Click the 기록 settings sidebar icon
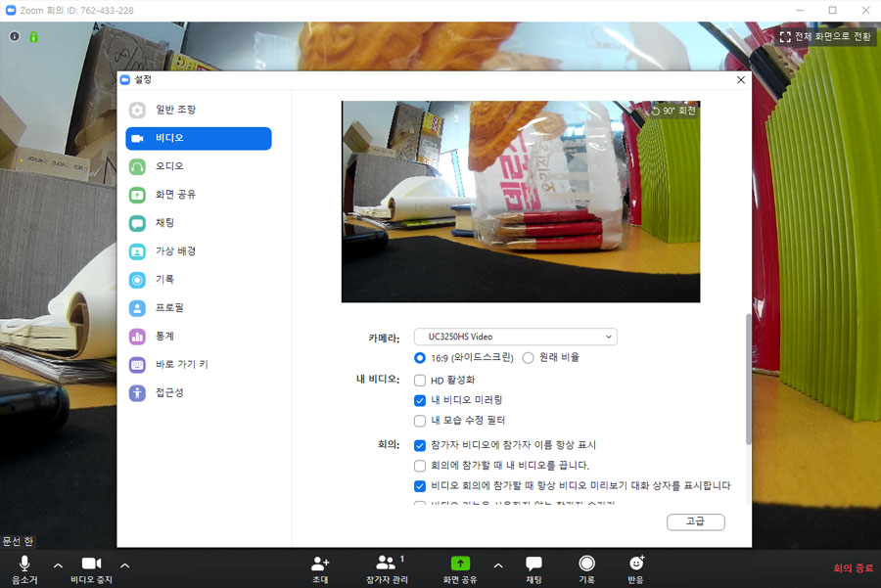This screenshot has width=881, height=588. point(137,279)
